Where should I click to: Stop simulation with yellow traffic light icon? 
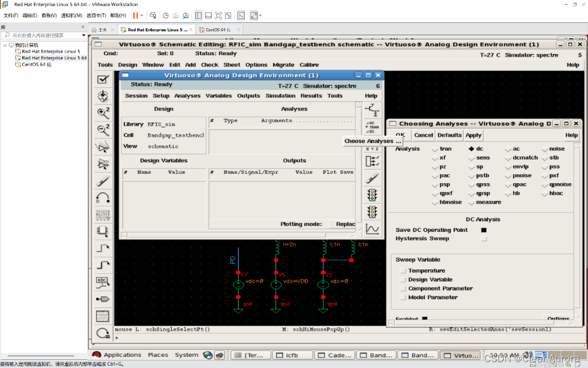tap(372, 212)
